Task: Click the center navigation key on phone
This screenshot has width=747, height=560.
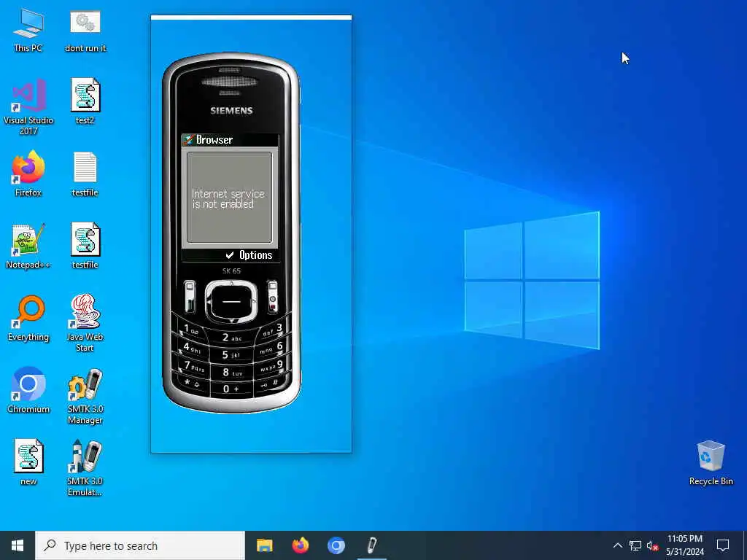Action: pyautogui.click(x=231, y=301)
